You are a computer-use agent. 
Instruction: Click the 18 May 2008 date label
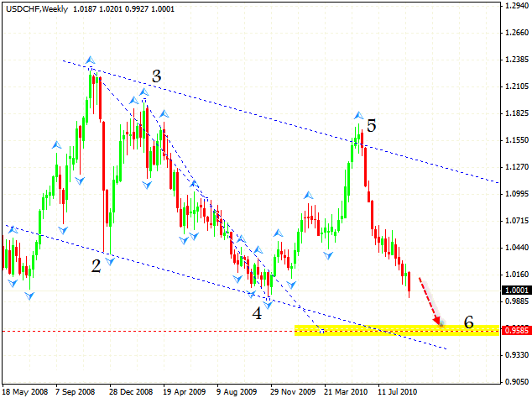25,392
